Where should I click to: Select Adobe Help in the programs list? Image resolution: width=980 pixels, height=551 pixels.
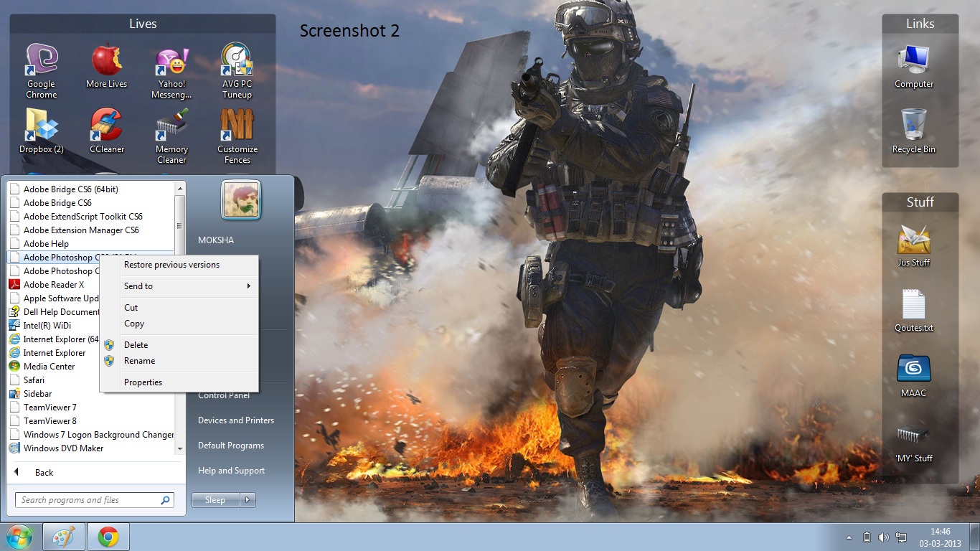click(x=46, y=244)
